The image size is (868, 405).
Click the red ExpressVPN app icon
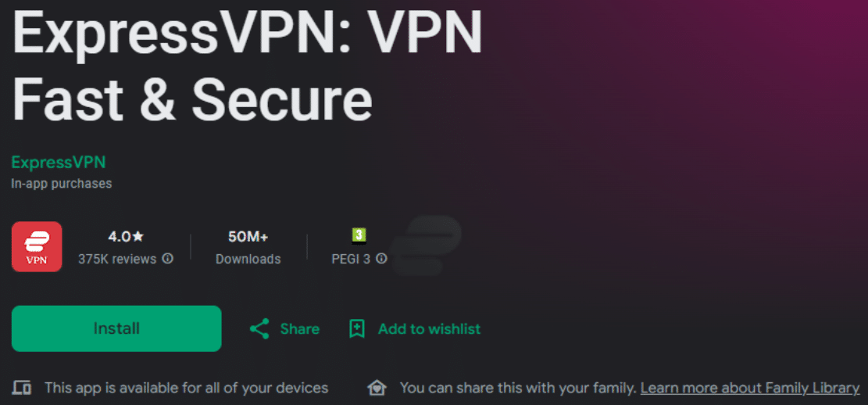[37, 246]
